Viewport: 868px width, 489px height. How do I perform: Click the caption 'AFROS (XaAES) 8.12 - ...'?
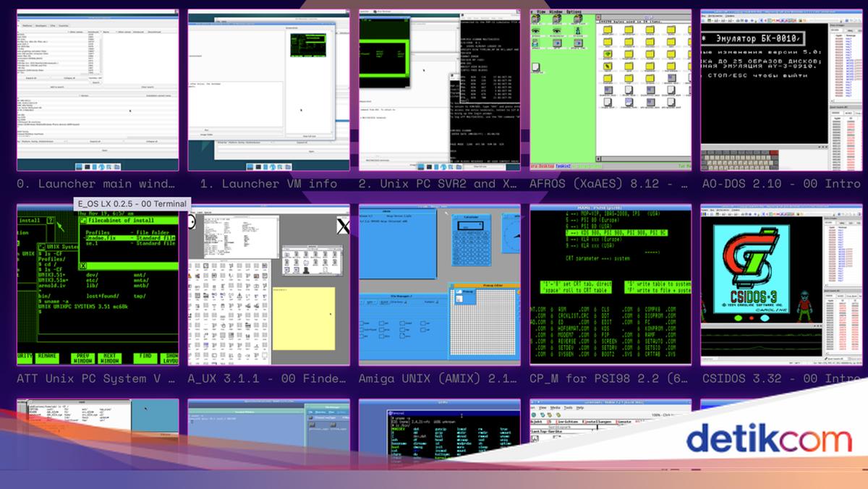click(x=610, y=184)
